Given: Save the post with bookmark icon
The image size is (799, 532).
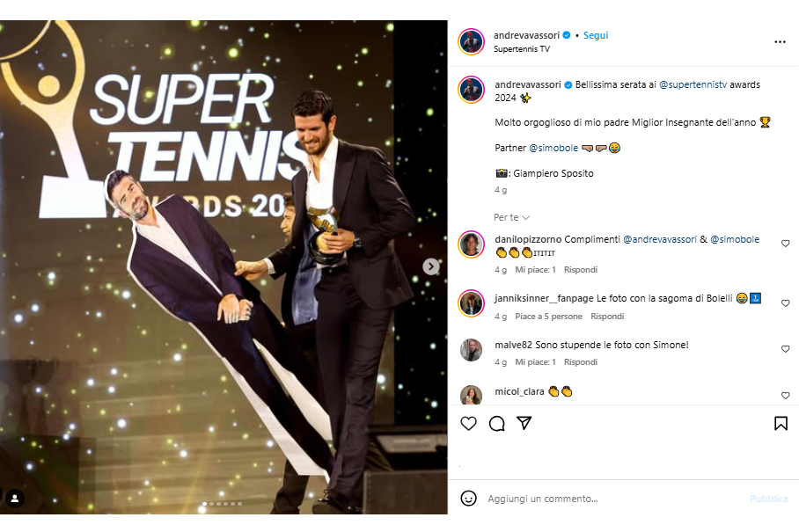Looking at the screenshot, I should click(781, 424).
